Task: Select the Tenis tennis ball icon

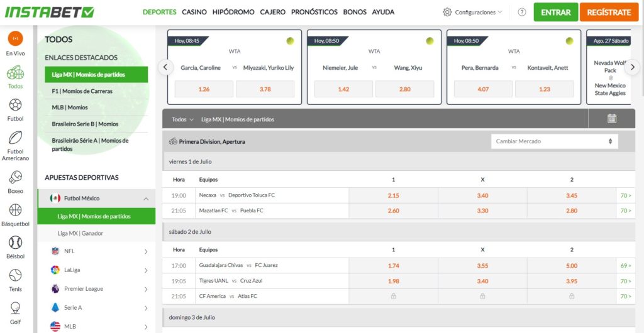Action: (15, 275)
